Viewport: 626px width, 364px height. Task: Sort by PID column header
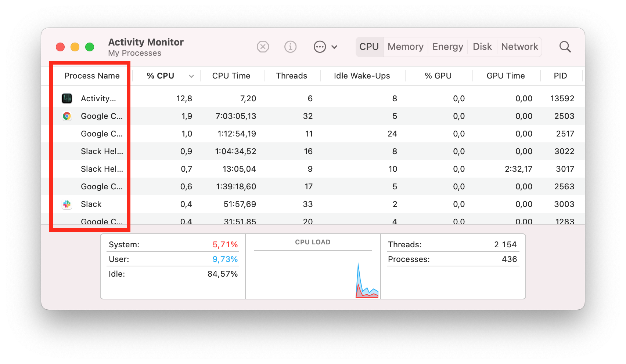(560, 76)
